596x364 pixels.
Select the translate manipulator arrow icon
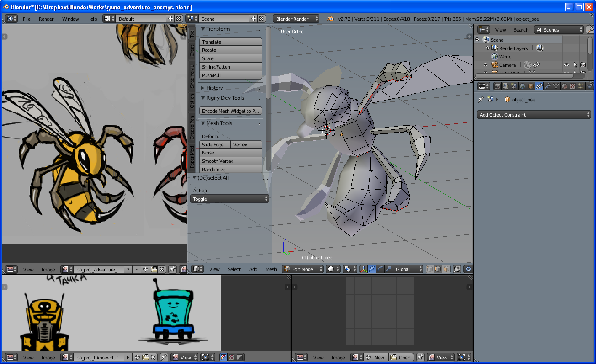click(x=372, y=269)
